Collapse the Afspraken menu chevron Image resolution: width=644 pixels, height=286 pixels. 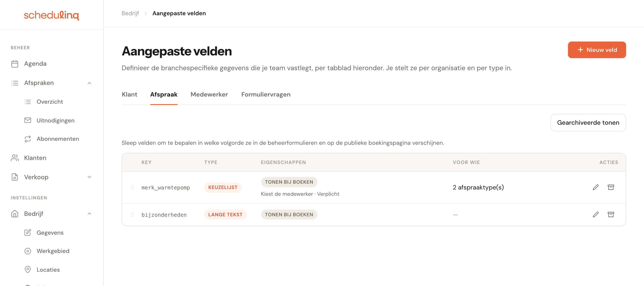pos(89,83)
